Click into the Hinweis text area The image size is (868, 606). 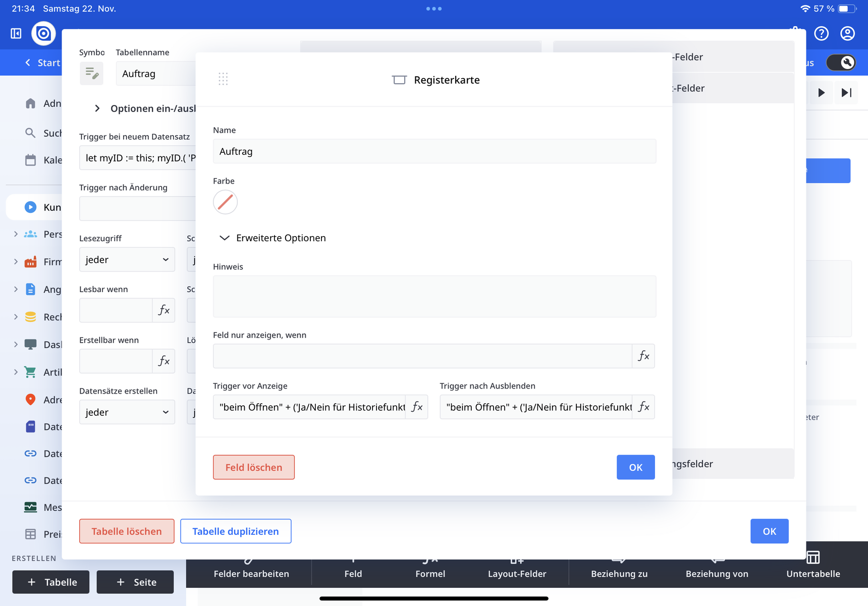coord(435,297)
